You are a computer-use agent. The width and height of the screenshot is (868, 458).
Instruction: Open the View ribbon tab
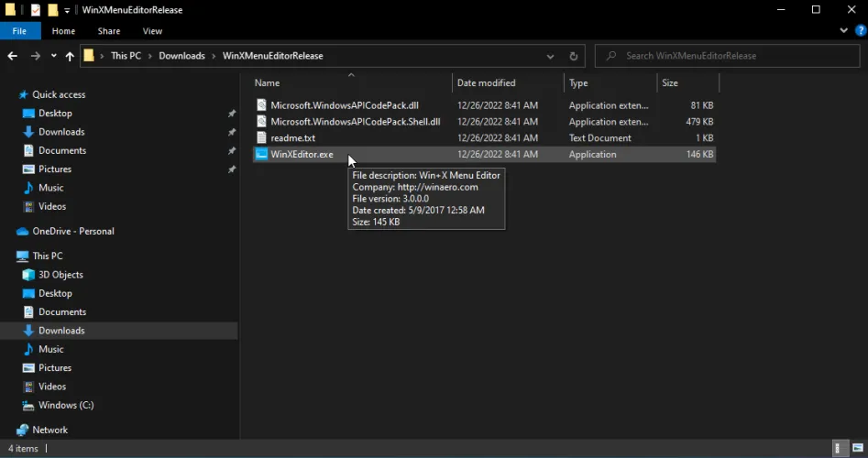click(152, 31)
